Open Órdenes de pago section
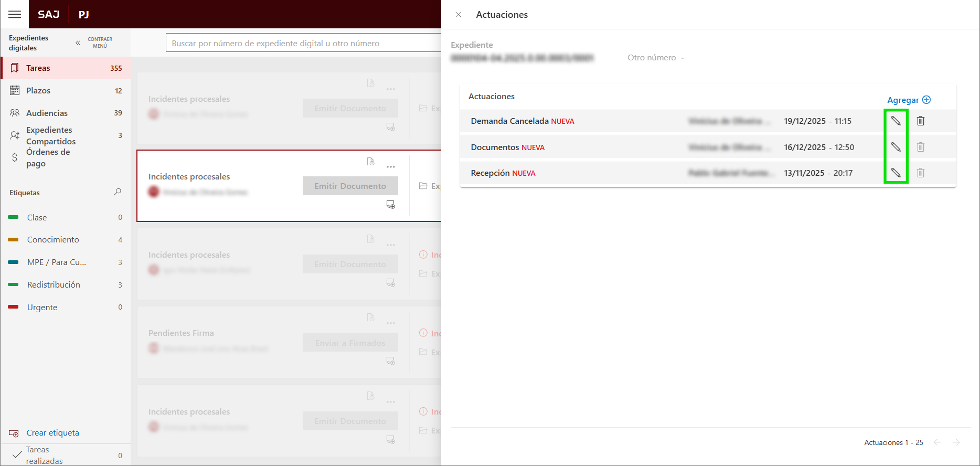This screenshot has height=466, width=980. click(66, 157)
